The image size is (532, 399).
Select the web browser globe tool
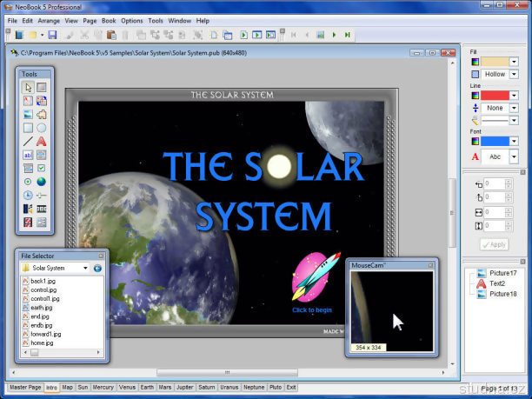[x=42, y=182]
